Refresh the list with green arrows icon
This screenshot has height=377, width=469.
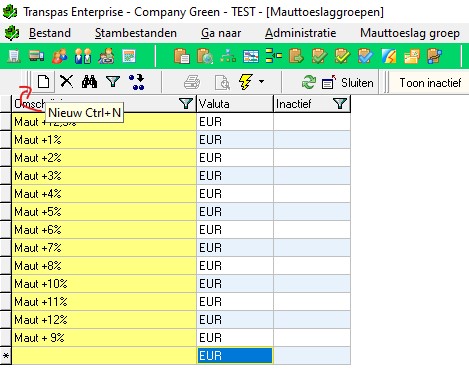coord(309,82)
